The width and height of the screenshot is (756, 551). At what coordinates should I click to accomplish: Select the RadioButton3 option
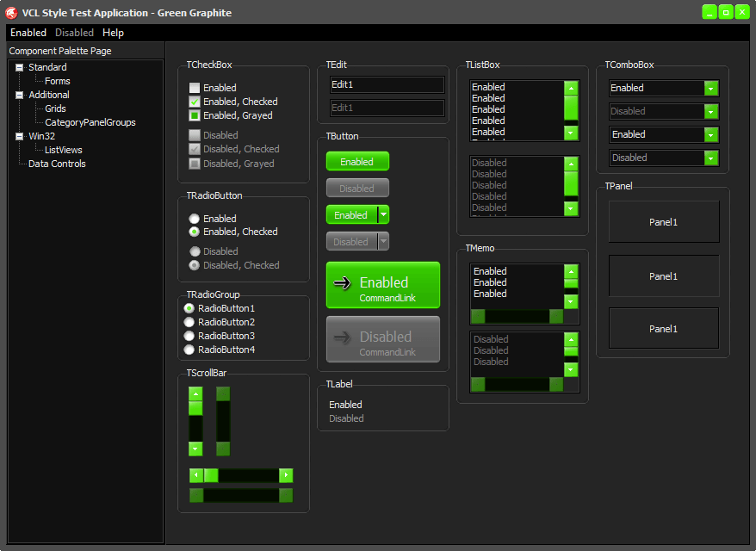[x=189, y=336]
